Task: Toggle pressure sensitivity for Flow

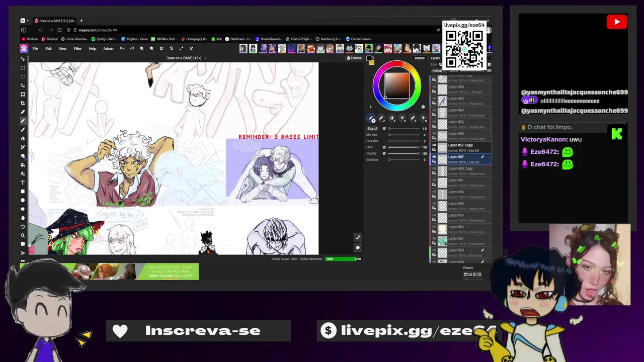Action: pyautogui.click(x=384, y=147)
